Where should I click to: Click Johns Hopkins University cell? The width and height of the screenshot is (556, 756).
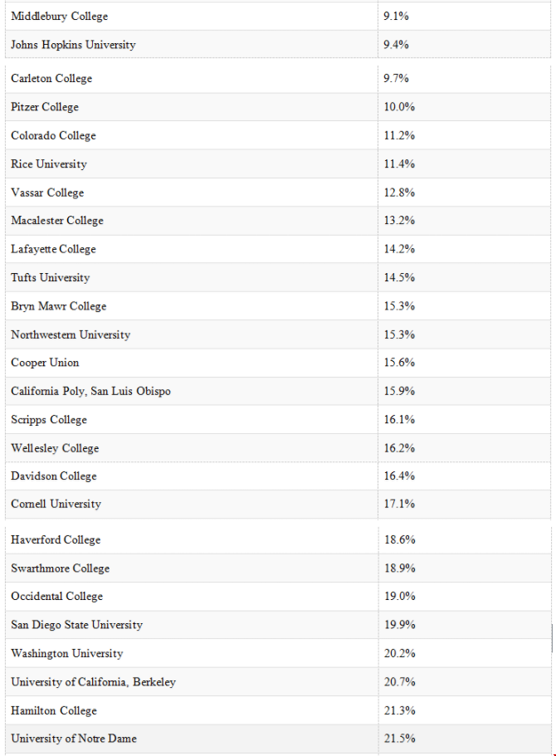(x=192, y=44)
